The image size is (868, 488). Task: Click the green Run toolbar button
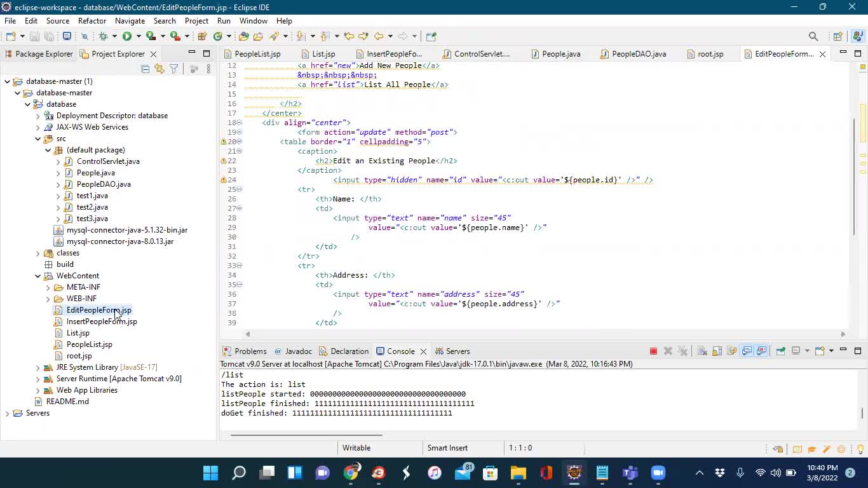pyautogui.click(x=126, y=36)
